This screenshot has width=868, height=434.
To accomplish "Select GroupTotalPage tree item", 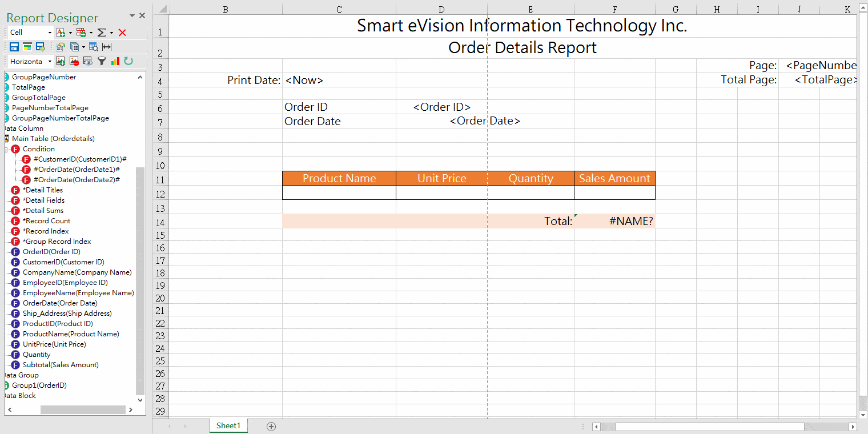I will tap(39, 98).
